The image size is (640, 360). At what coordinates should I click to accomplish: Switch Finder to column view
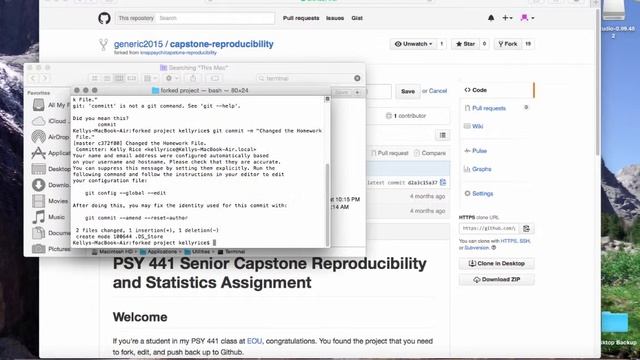(119, 78)
